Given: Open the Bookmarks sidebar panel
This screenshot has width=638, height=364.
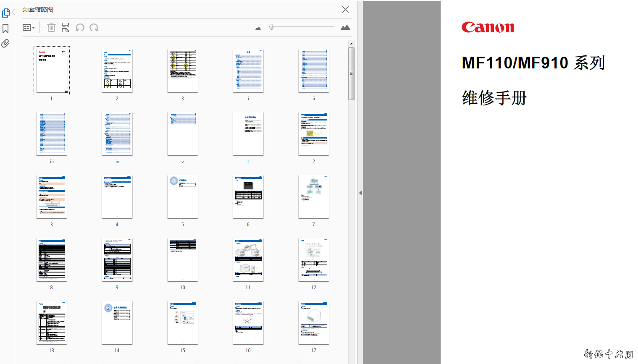Looking at the screenshot, I should [6, 29].
